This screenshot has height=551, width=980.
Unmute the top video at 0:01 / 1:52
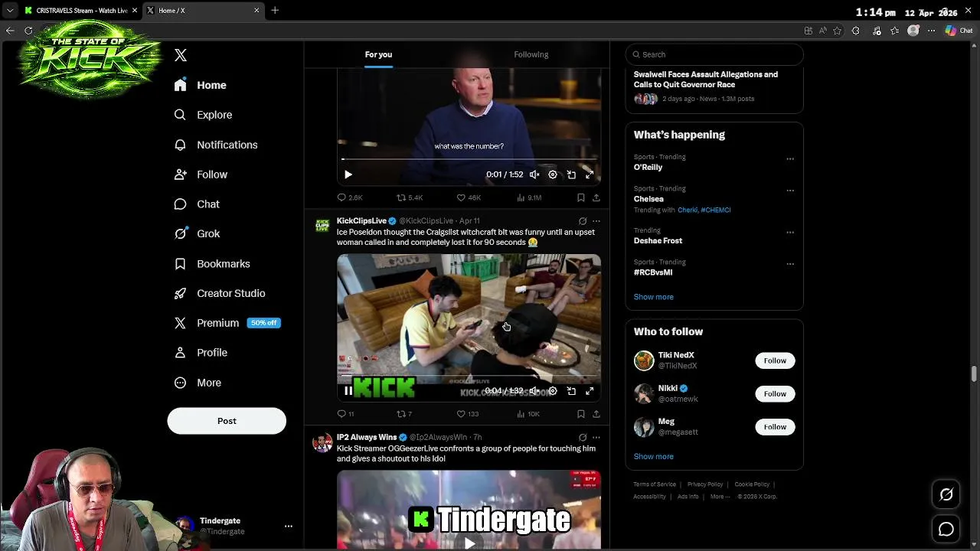(x=534, y=174)
